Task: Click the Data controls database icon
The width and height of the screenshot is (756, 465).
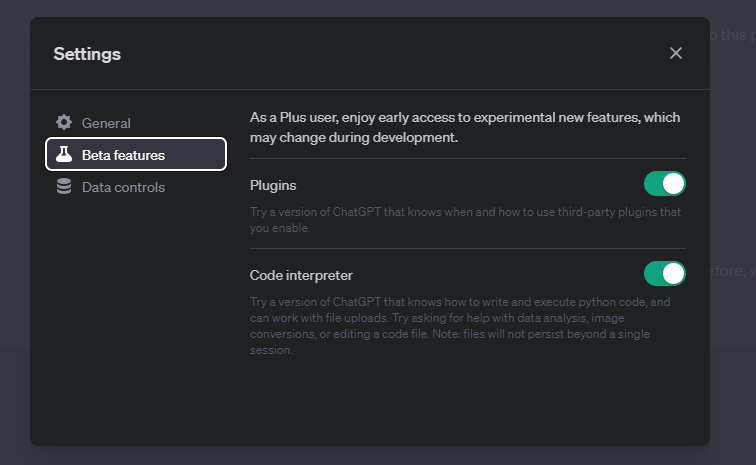Action: click(64, 186)
